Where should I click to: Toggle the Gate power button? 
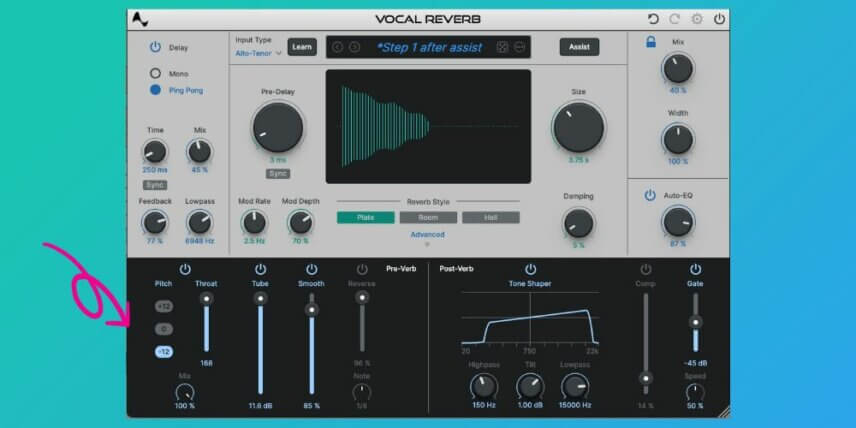(x=695, y=269)
